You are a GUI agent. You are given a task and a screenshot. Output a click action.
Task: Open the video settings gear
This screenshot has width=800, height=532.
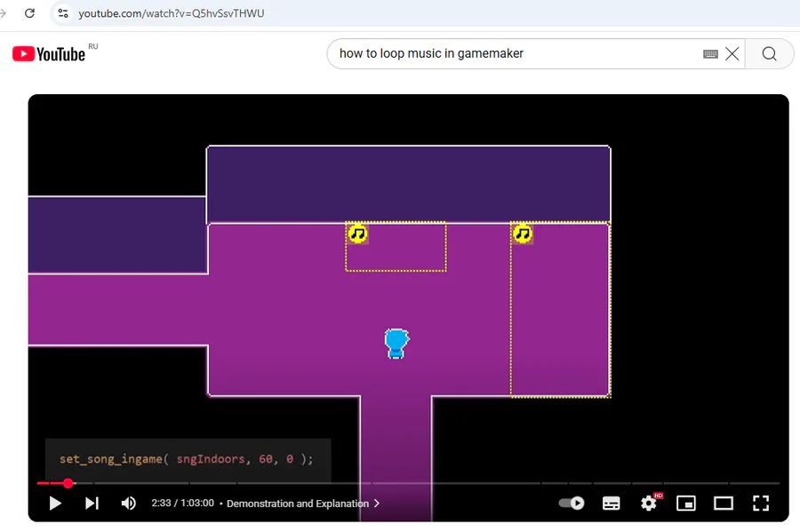click(x=649, y=504)
